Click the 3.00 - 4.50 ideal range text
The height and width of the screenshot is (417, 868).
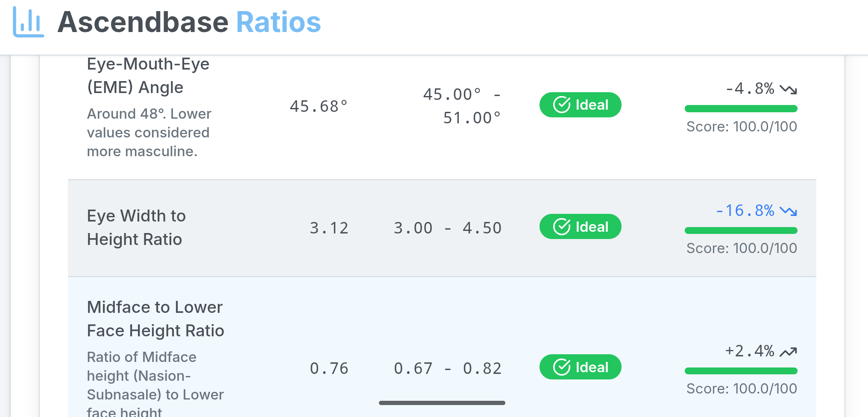coord(447,228)
